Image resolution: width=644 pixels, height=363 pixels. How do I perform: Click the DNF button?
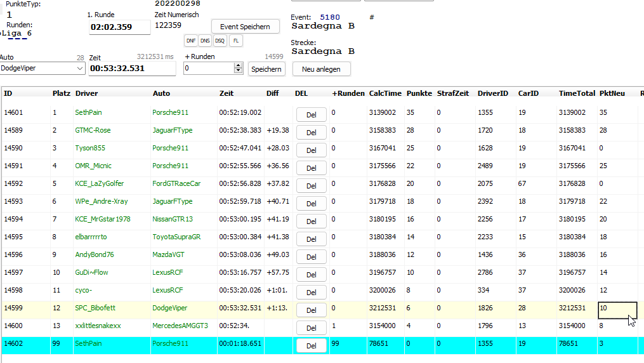click(x=190, y=41)
